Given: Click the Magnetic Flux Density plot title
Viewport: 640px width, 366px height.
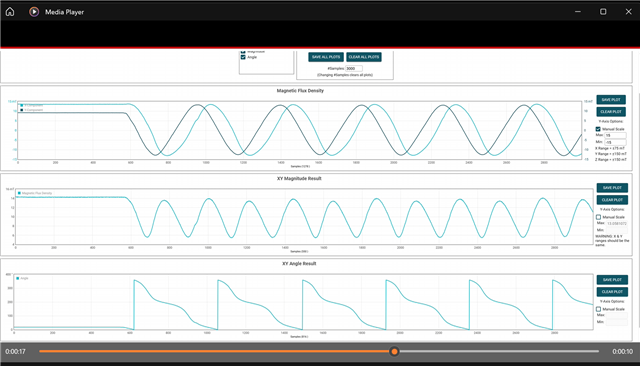Looking at the screenshot, I should pos(300,91).
